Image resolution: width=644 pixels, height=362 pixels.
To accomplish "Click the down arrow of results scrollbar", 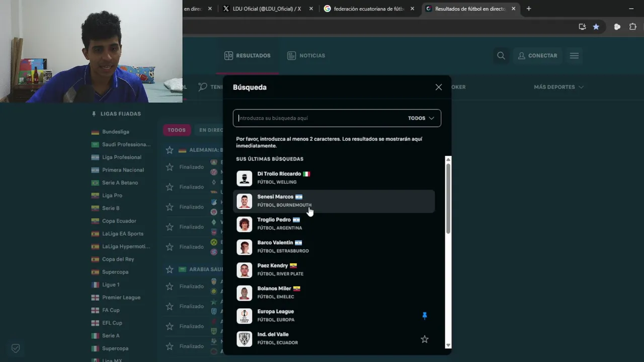I will pyautogui.click(x=448, y=345).
